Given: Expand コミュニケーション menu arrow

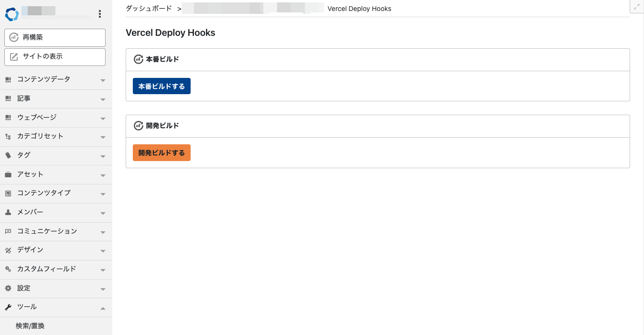Looking at the screenshot, I should point(103,232).
